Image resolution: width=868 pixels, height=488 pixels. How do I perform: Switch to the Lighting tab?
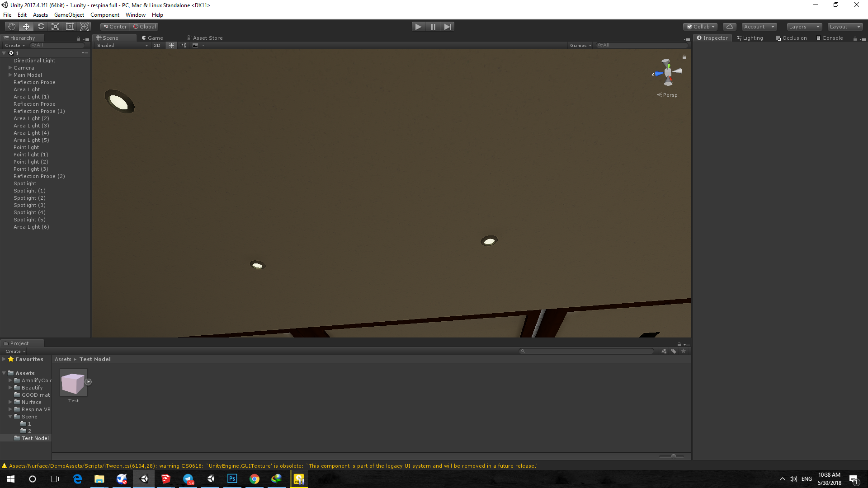(x=750, y=38)
